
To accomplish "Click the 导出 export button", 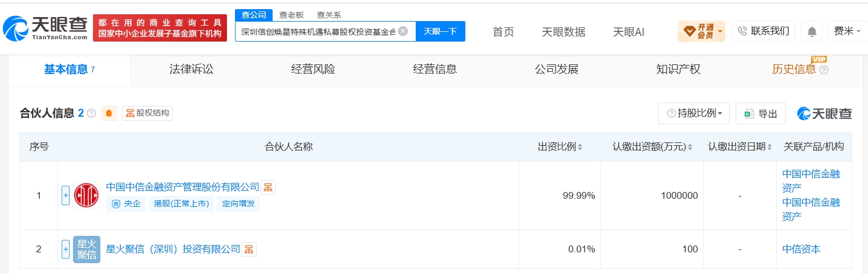I will pos(761,113).
